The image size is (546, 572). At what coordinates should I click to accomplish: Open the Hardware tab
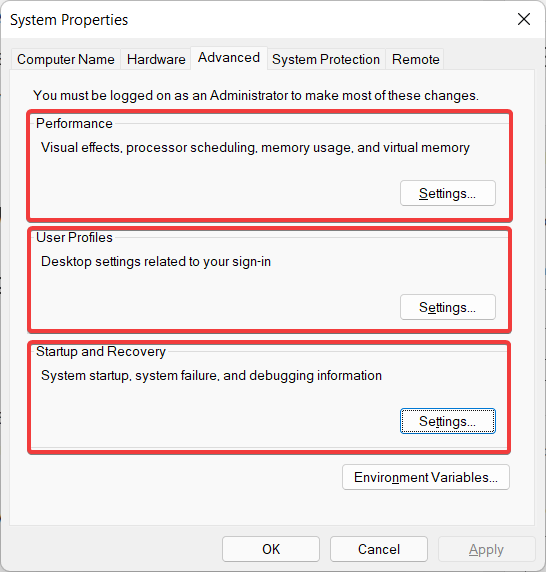point(156,59)
